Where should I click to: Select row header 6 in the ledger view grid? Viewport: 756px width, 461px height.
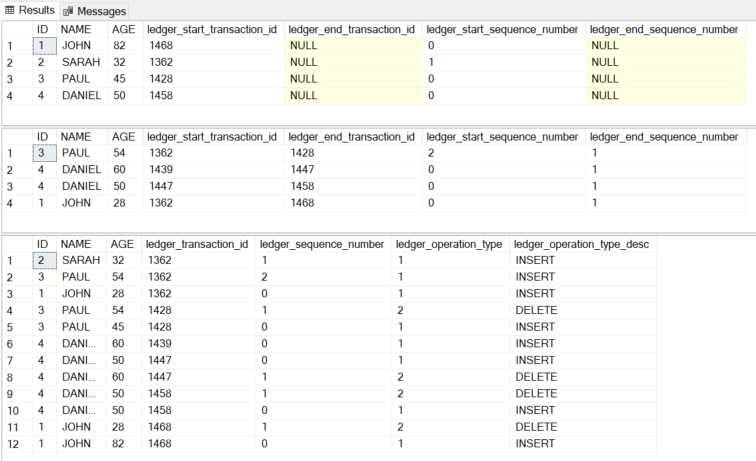pyautogui.click(x=17, y=344)
